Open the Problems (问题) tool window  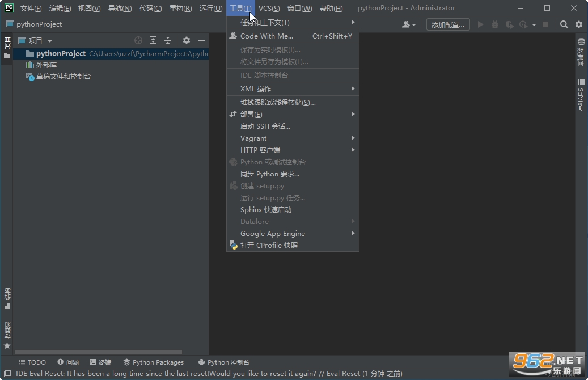point(68,362)
